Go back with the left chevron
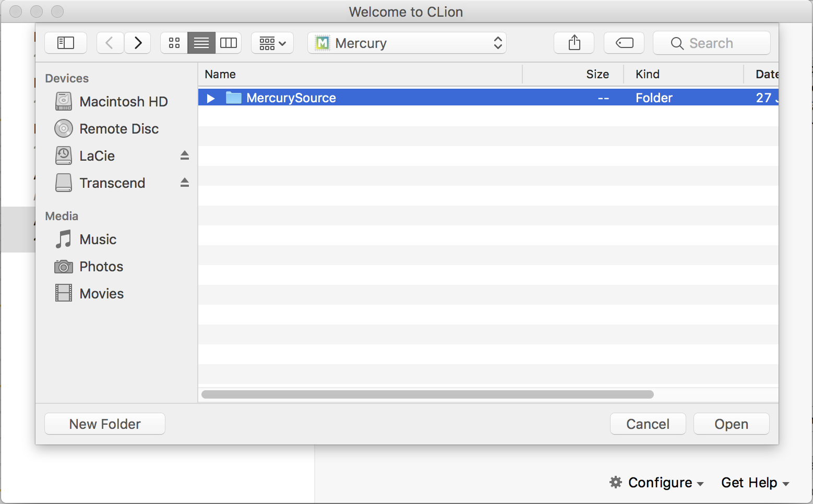This screenshot has height=504, width=813. click(110, 43)
